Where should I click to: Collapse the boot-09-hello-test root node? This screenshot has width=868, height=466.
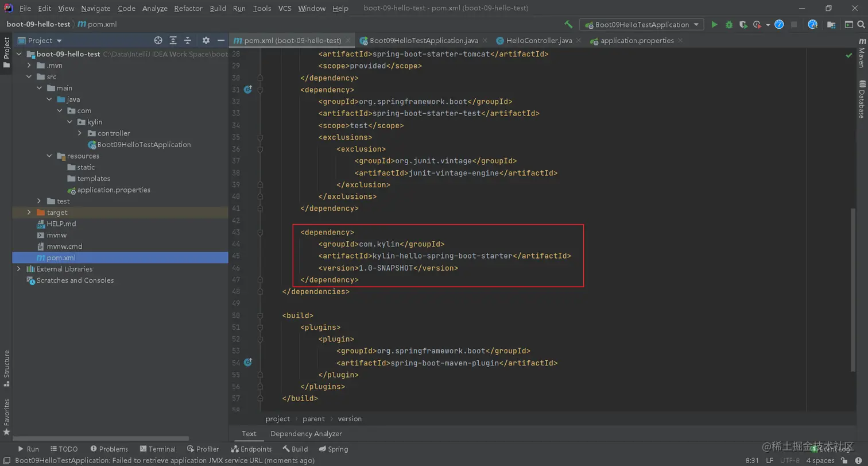coord(19,54)
